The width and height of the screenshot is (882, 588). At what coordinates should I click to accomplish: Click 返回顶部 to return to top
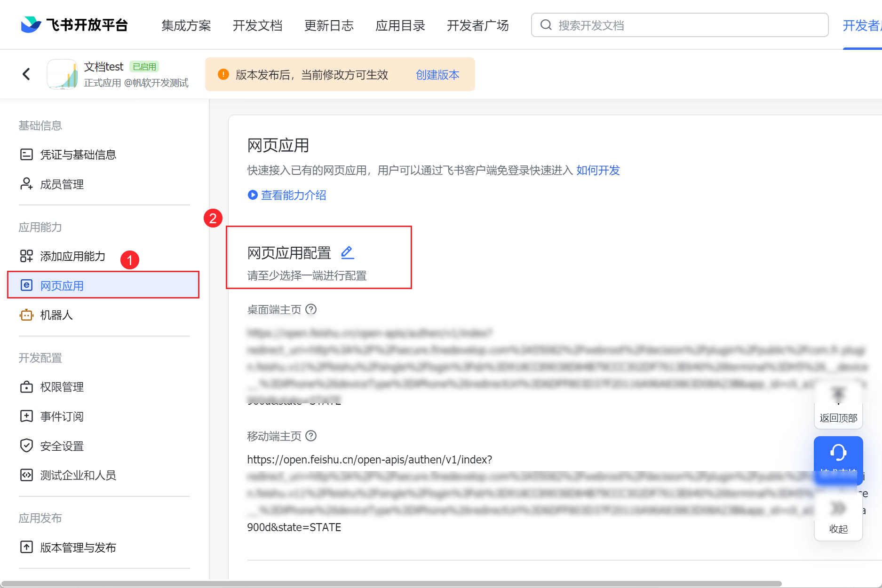click(x=838, y=406)
